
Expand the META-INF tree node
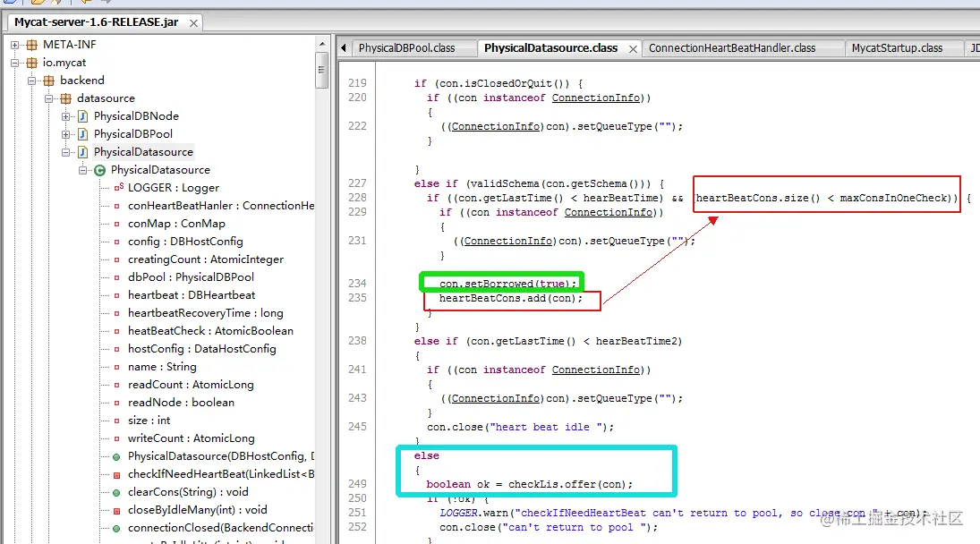click(15, 45)
